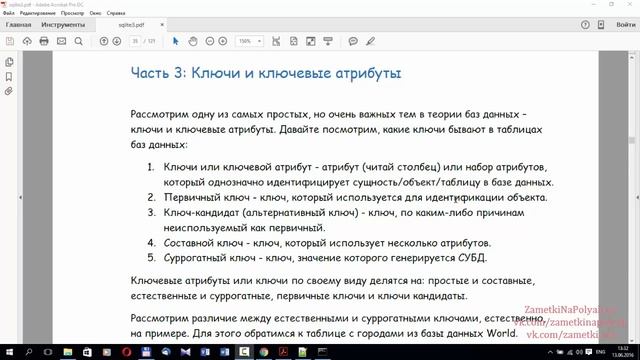Click the taskbar clock and date

click(623, 352)
